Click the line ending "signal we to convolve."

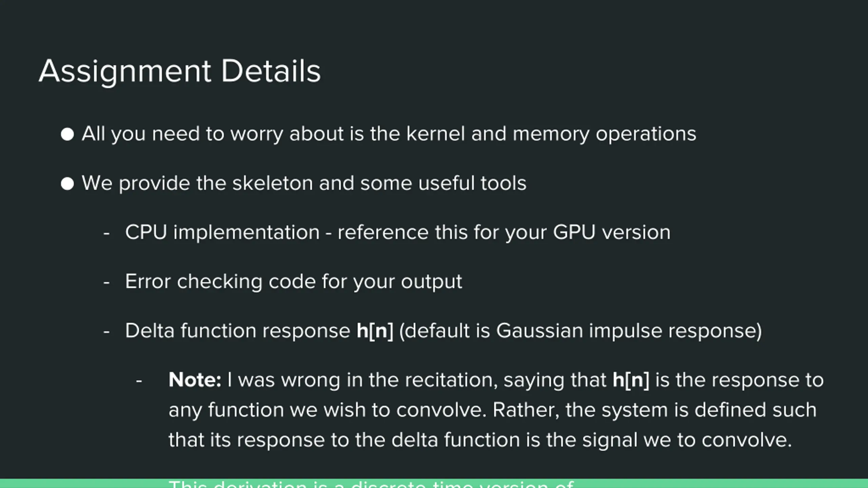(480, 440)
